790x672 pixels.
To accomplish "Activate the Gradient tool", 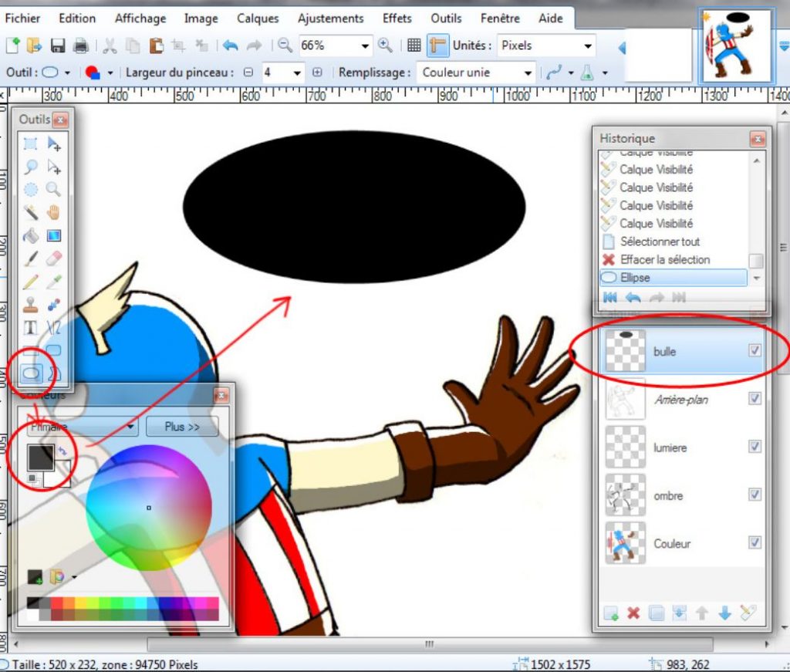I will click(52, 234).
